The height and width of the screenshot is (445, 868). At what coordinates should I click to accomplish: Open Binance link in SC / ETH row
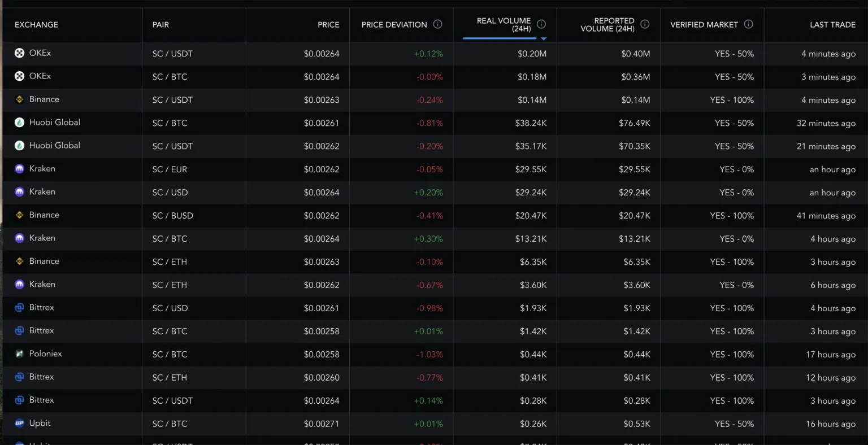tap(44, 261)
